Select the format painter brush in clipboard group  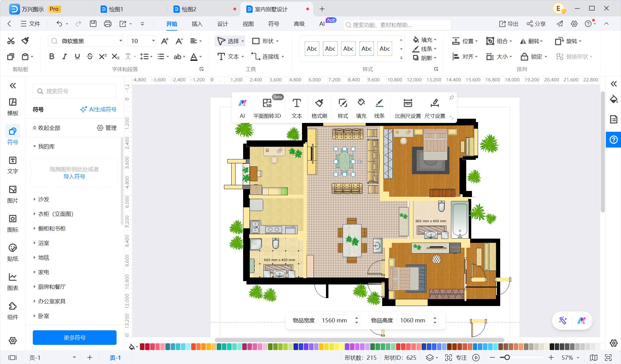coord(25,41)
